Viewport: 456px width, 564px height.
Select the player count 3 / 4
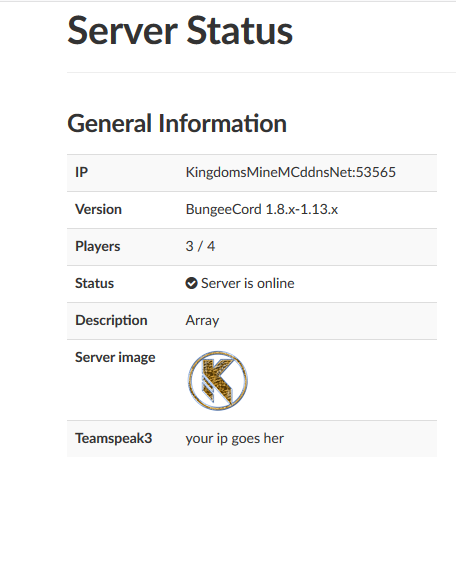[200, 246]
